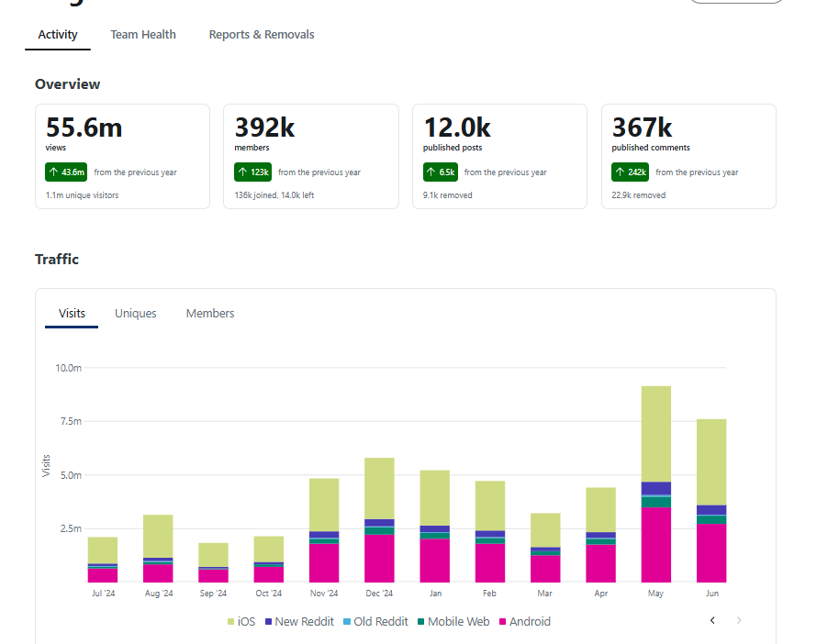Viewport: 839px width, 644px height.
Task: Click the 12.0k published posts card
Action: (499, 156)
